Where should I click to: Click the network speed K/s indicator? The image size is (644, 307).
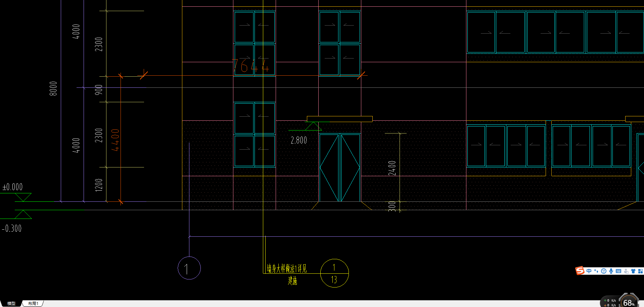pyautogui.click(x=610, y=303)
